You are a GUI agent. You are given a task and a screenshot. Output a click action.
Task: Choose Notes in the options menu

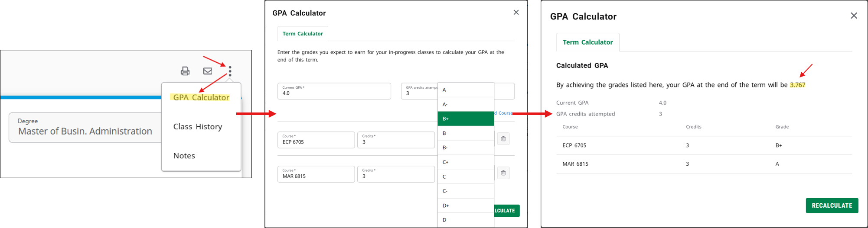pos(184,156)
